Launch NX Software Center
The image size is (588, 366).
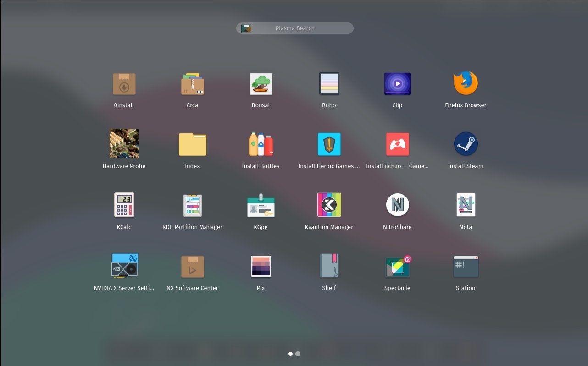click(192, 267)
